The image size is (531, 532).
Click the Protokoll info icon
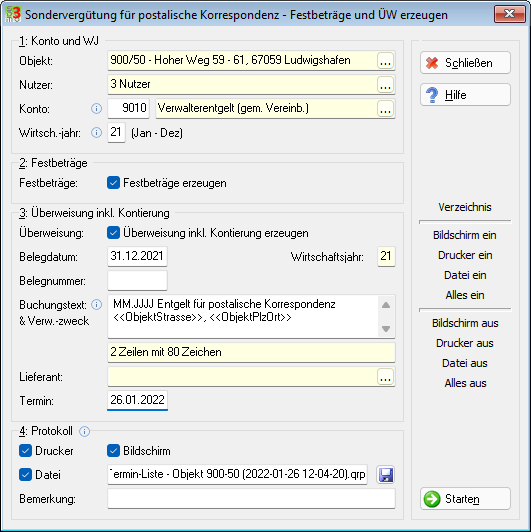(84, 432)
